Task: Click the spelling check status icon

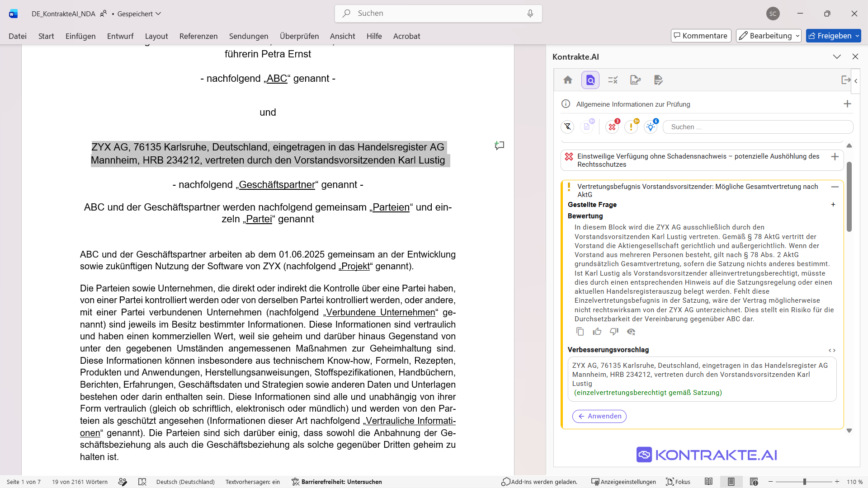Action: click(x=142, y=482)
